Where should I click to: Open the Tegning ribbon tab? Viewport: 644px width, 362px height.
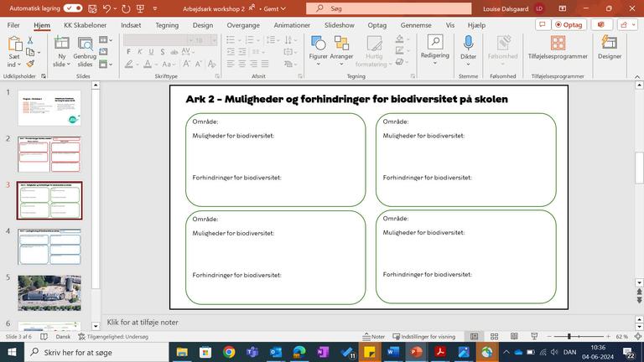[x=167, y=25]
